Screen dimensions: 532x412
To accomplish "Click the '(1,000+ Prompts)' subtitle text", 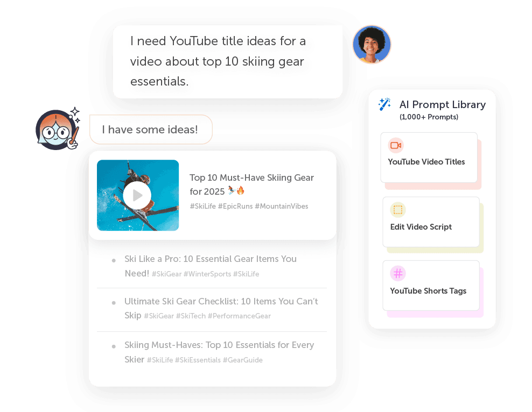I will click(x=429, y=117).
